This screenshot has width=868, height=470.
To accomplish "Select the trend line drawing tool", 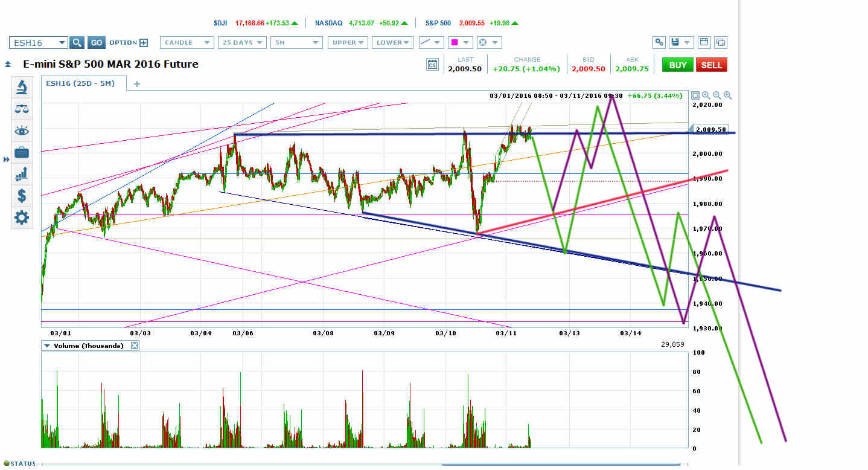I will point(426,42).
